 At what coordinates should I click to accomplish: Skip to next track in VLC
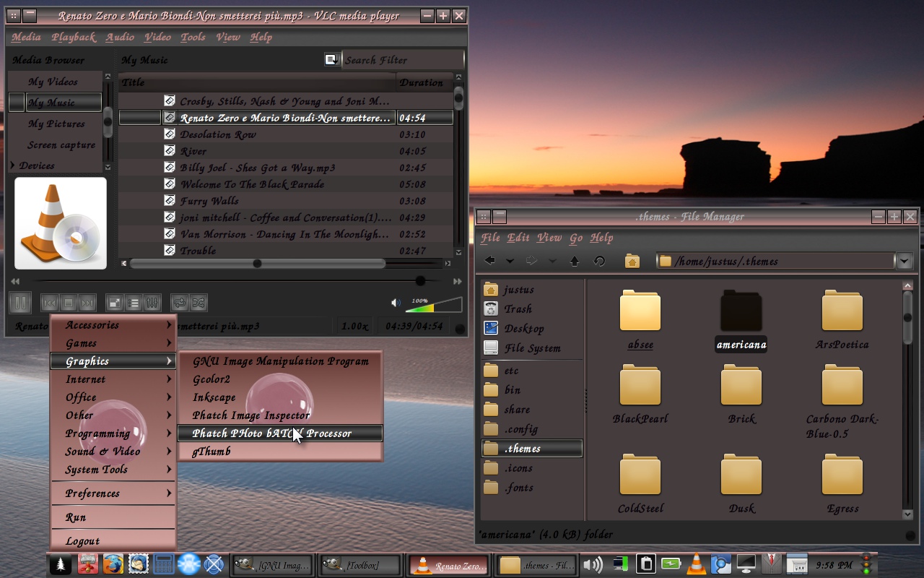coord(87,303)
